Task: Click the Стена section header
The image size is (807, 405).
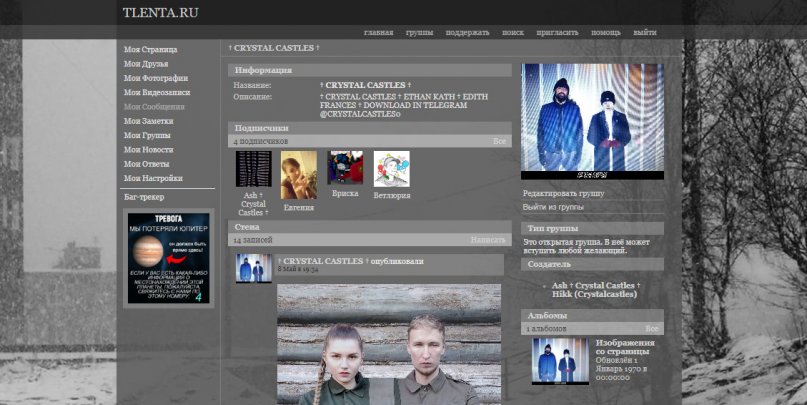Action: pyautogui.click(x=370, y=227)
